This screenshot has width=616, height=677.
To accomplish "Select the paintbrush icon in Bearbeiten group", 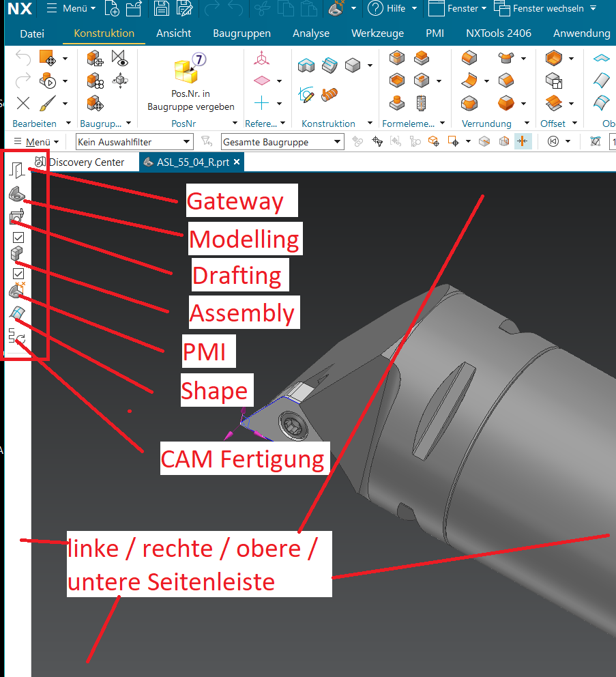I will point(48,103).
